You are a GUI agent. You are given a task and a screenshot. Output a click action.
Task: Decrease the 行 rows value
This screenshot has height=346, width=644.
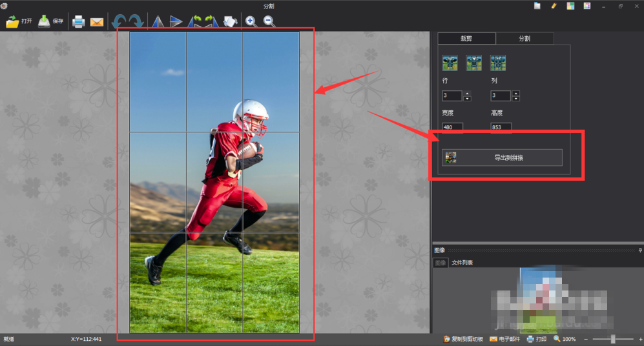pyautogui.click(x=468, y=99)
